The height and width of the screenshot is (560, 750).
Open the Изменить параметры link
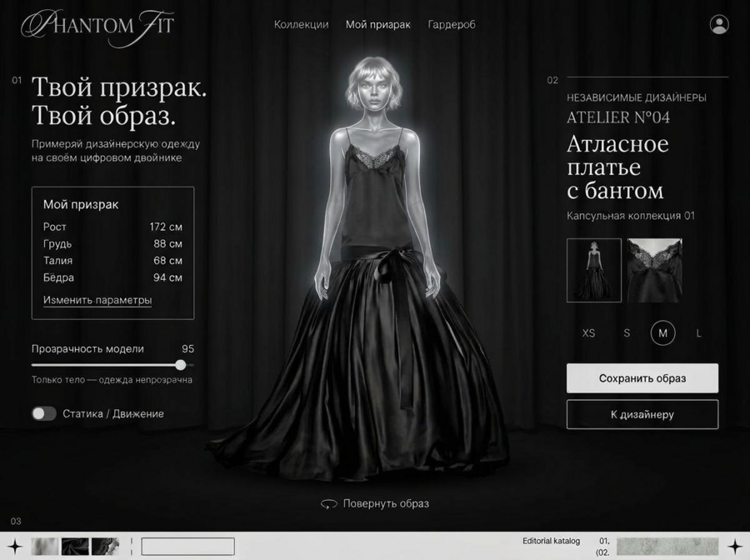(x=97, y=300)
